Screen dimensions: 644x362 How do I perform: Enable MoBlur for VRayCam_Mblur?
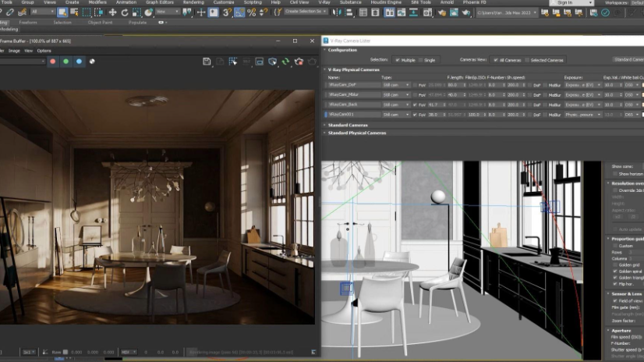point(545,95)
